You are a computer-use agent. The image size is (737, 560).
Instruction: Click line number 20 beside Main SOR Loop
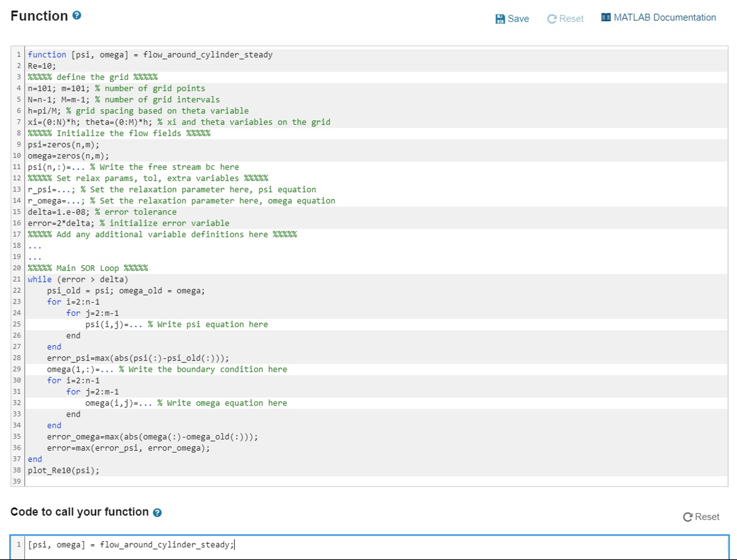16,268
